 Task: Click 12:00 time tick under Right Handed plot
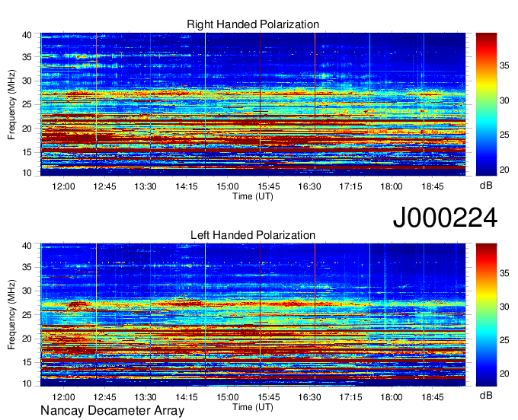(x=63, y=186)
